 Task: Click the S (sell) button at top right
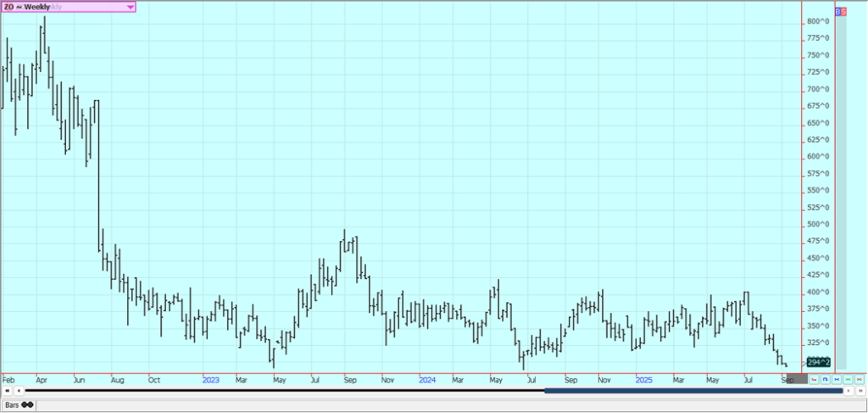[843, 11]
